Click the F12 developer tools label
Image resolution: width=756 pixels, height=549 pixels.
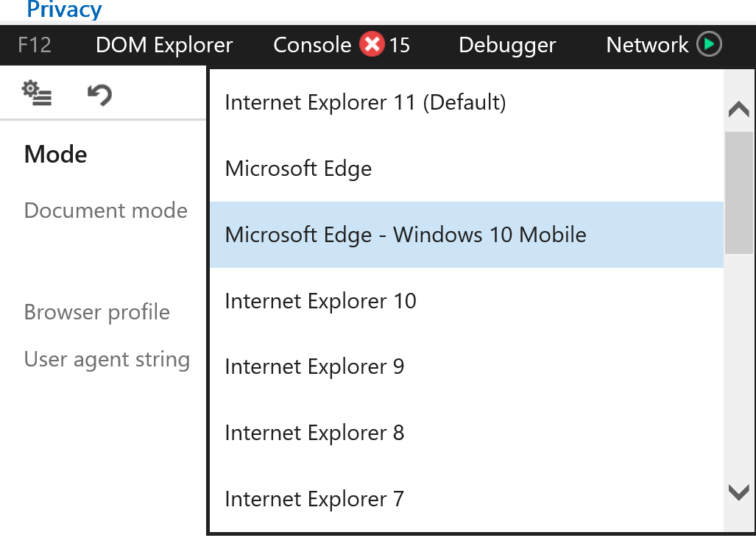(x=35, y=46)
